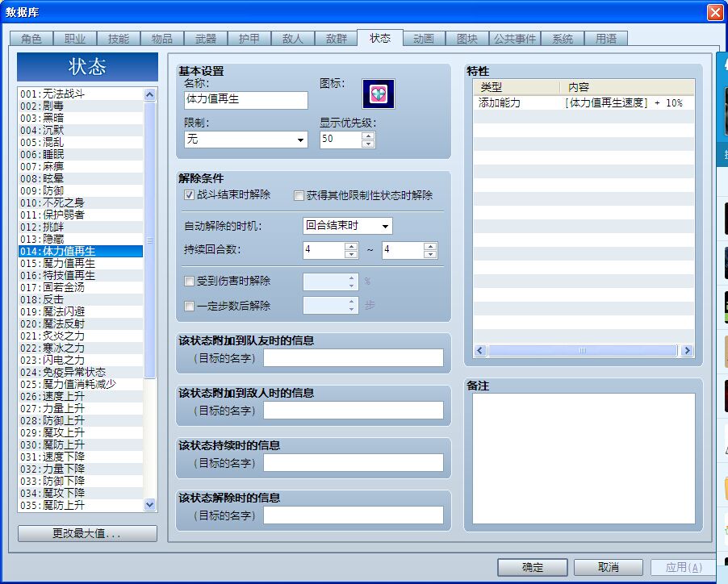Decrease minimum 持续回合数 with down arrow
This screenshot has width=728, height=584.
tap(351, 254)
